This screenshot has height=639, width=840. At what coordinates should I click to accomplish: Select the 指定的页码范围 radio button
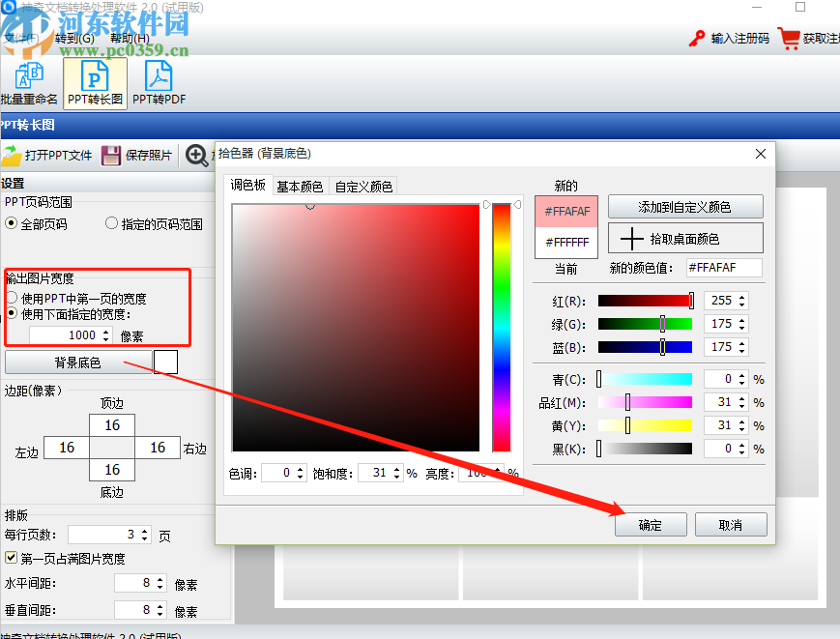(111, 223)
